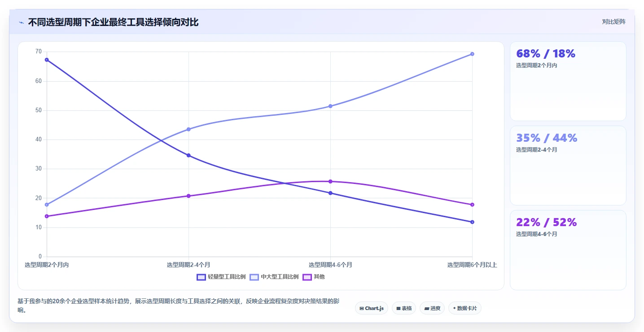Image resolution: width=644 pixels, height=332 pixels.
Task: Click the 进度 tag chip
Action: [x=432, y=308]
